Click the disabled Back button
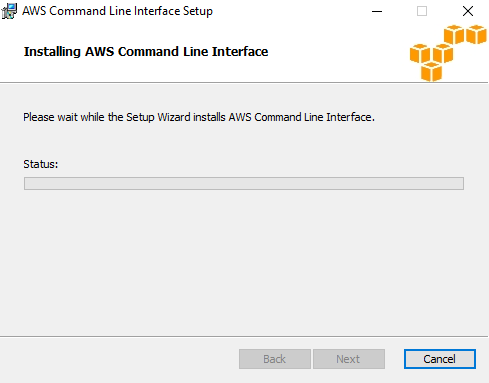Image resolution: width=489 pixels, height=383 pixels. (275, 359)
